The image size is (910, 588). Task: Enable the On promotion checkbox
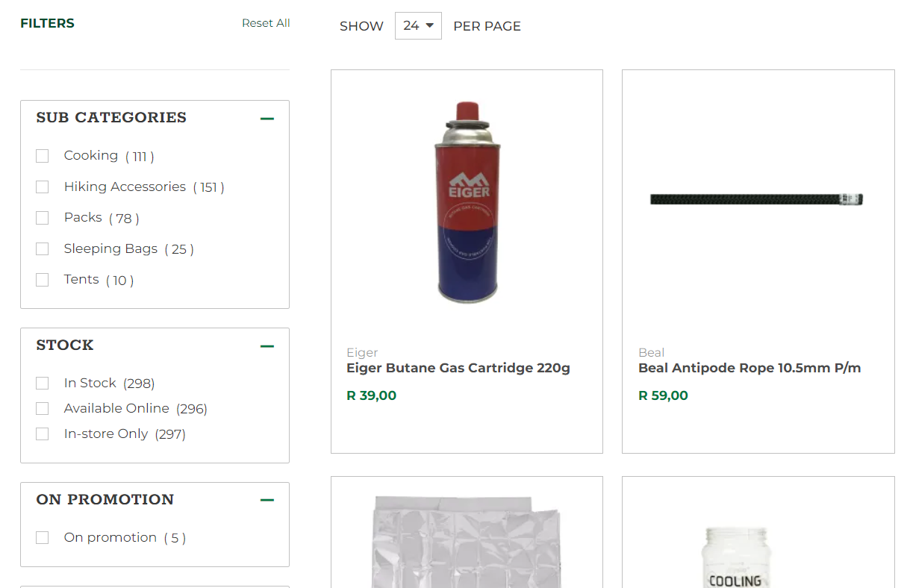[x=43, y=538]
